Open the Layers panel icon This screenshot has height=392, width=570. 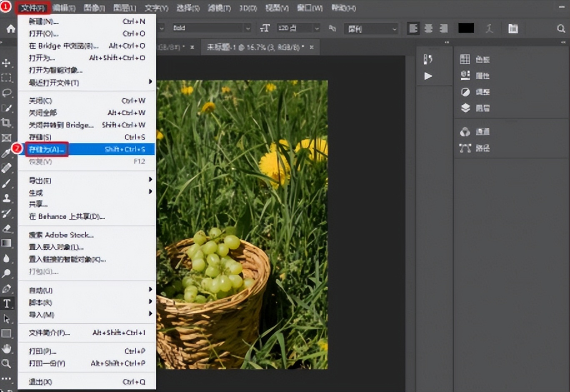(x=465, y=108)
